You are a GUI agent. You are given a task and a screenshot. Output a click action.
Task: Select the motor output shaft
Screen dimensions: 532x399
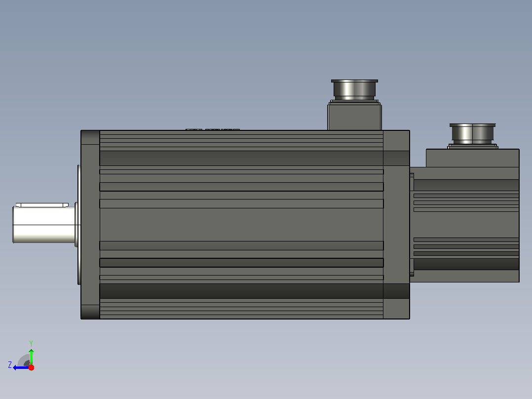click(44, 224)
